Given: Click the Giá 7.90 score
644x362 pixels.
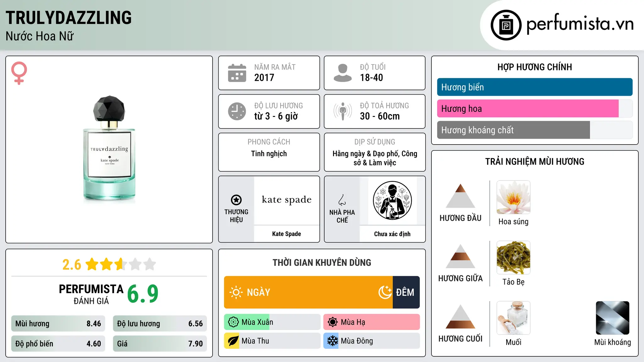Looking at the screenshot, I should (160, 343).
